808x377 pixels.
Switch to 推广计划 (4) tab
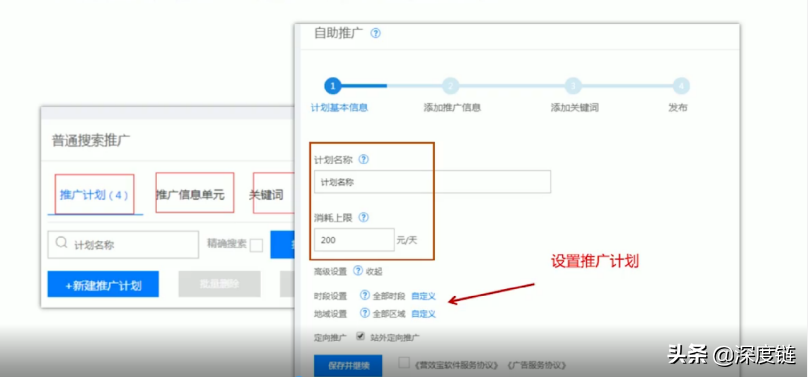[x=94, y=195]
